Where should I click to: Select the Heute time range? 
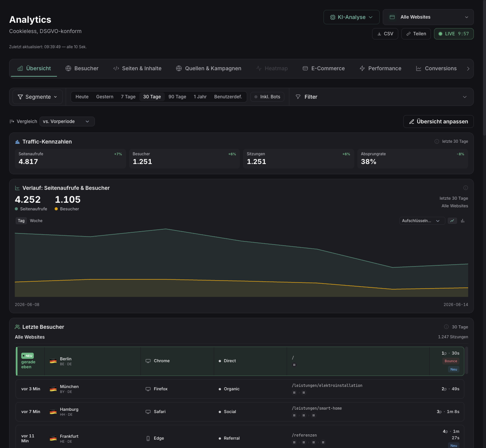pyautogui.click(x=82, y=97)
